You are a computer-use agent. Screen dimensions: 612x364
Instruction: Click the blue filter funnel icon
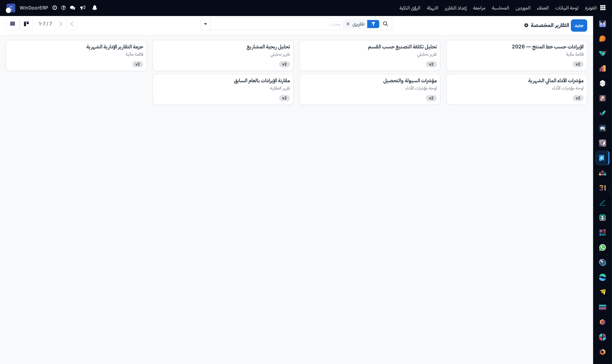pos(373,24)
